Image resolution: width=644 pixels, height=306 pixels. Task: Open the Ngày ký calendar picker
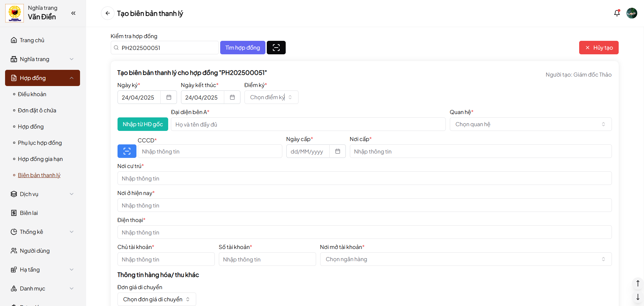click(169, 97)
